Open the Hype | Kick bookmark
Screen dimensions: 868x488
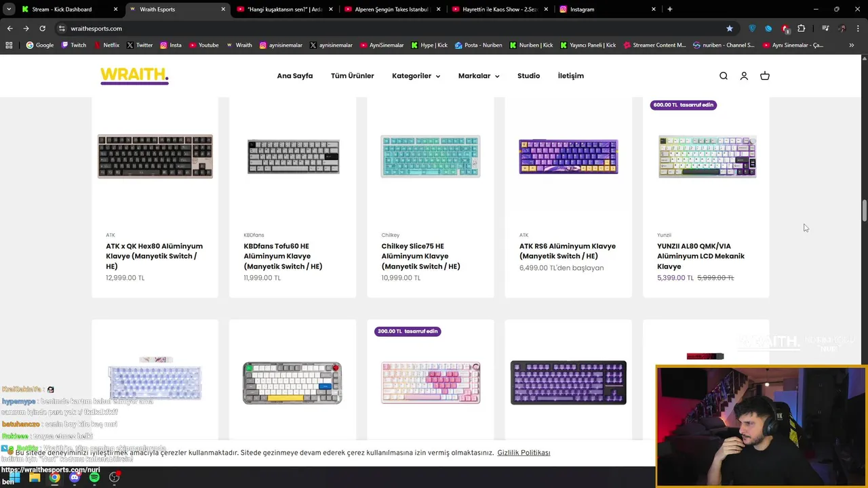429,45
